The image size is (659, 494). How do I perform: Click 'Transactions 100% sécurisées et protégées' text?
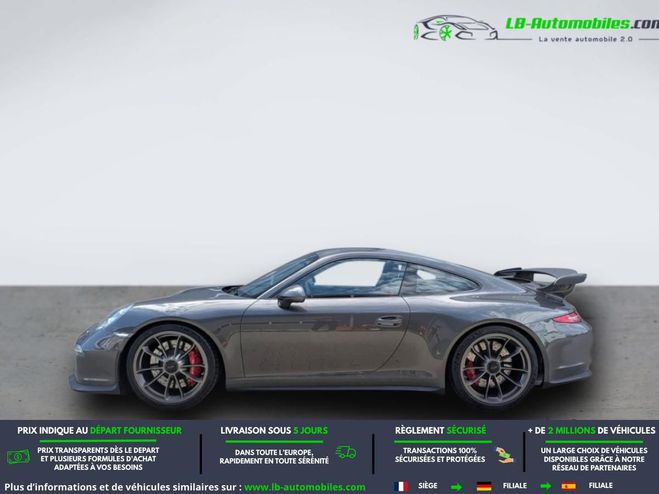(440, 455)
